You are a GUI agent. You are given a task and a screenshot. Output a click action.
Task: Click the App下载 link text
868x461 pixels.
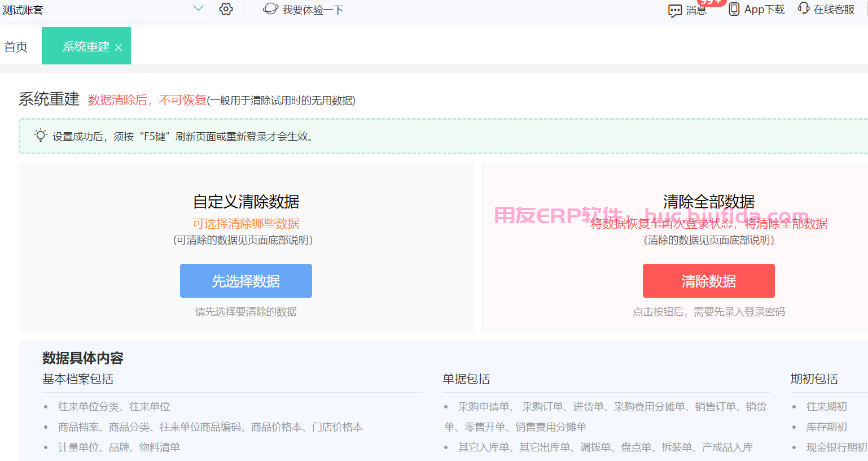[765, 10]
